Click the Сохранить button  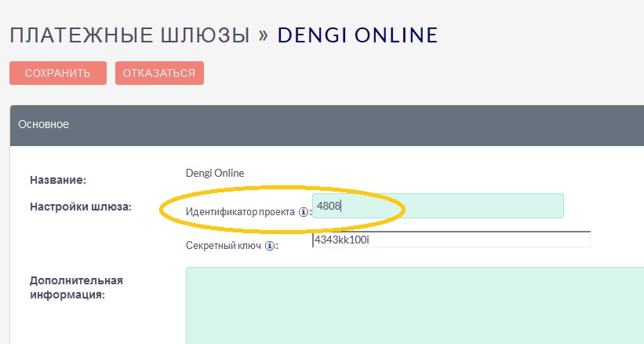[58, 73]
